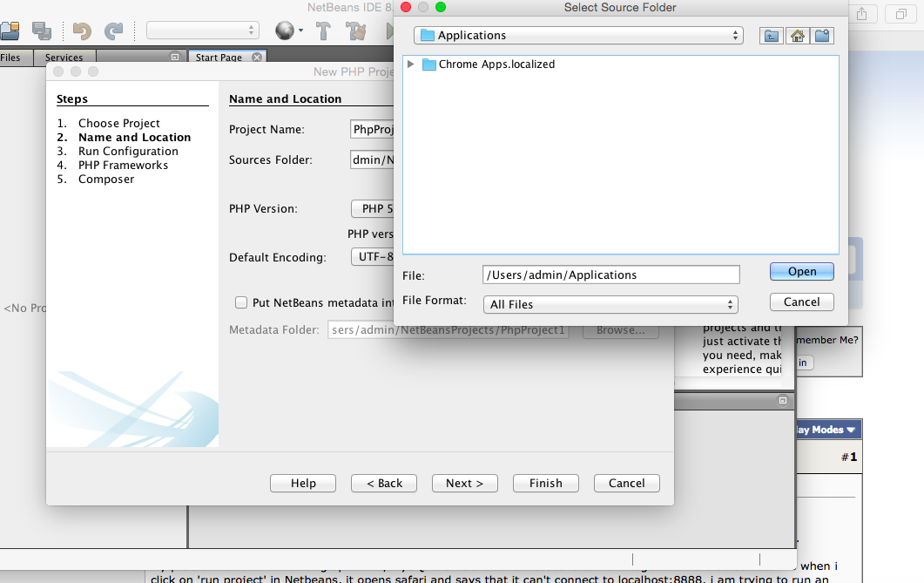This screenshot has height=583, width=924.
Task: Close the Start Page tab with its X
Action: 257,58
